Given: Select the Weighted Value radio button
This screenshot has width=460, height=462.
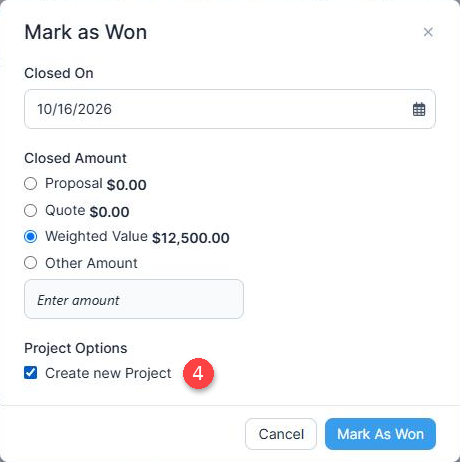Looking at the screenshot, I should click(31, 237).
